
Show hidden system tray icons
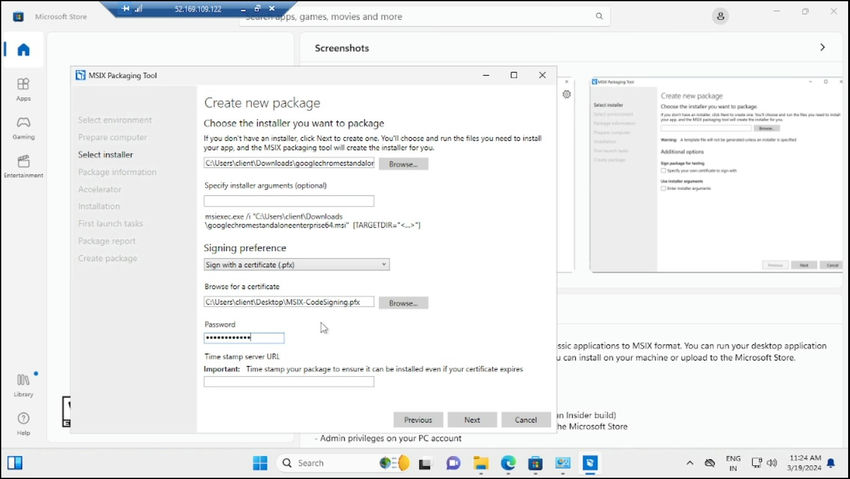(690, 463)
